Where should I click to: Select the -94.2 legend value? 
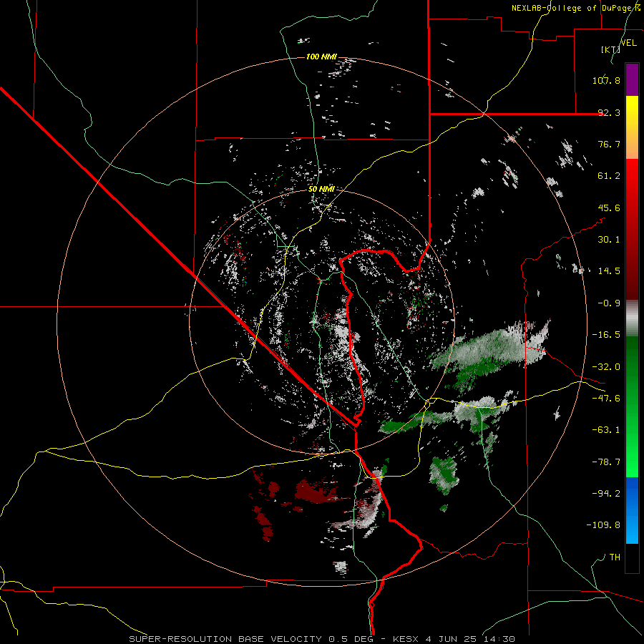coord(606,494)
